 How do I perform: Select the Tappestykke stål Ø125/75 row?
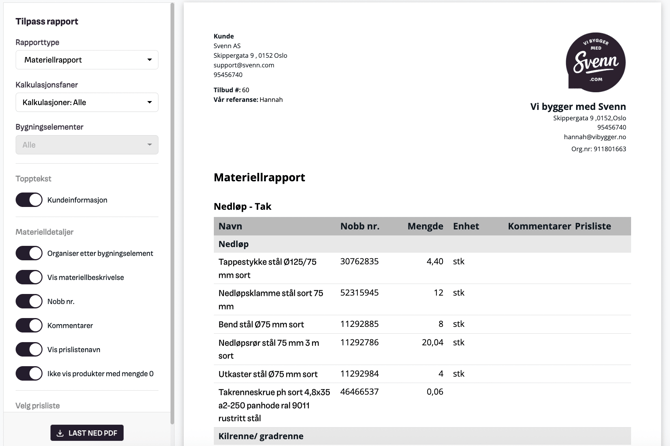tap(268, 267)
